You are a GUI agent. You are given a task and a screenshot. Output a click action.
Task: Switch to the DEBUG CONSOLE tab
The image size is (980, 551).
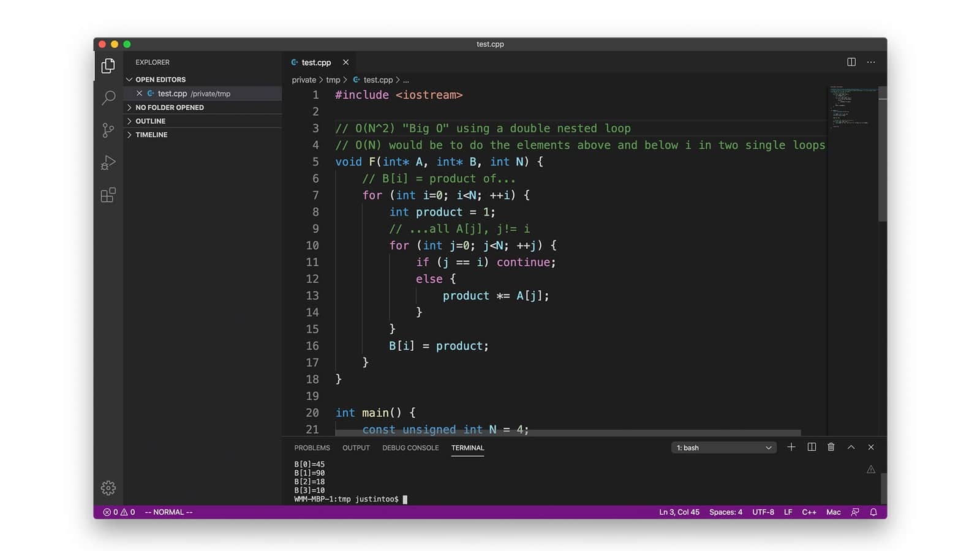410,448
